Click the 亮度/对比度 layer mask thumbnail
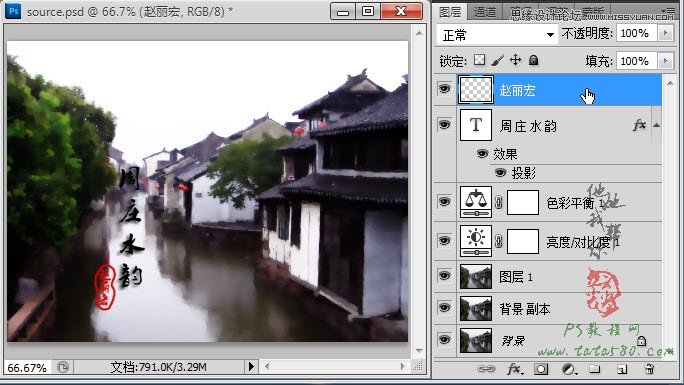Viewport: 684px width, 385px height. [x=523, y=241]
